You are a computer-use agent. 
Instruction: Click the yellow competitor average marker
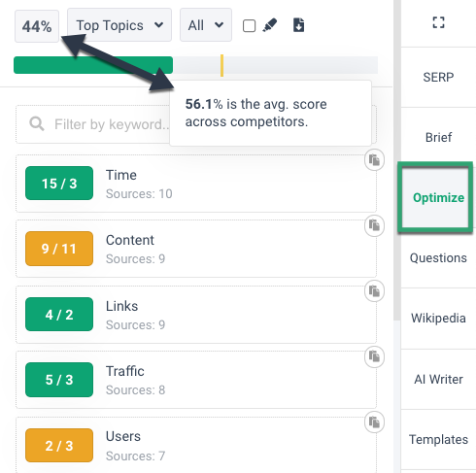click(x=221, y=65)
